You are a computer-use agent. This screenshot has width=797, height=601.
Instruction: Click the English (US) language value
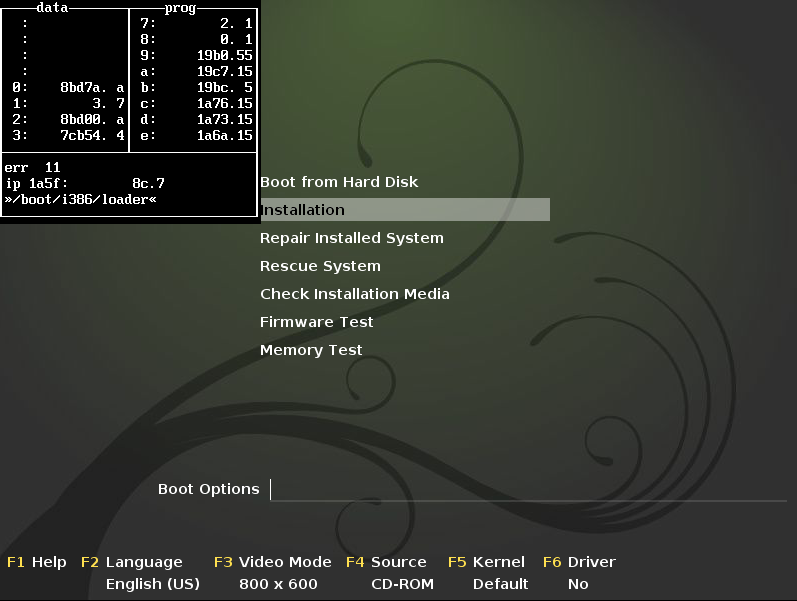(152, 584)
